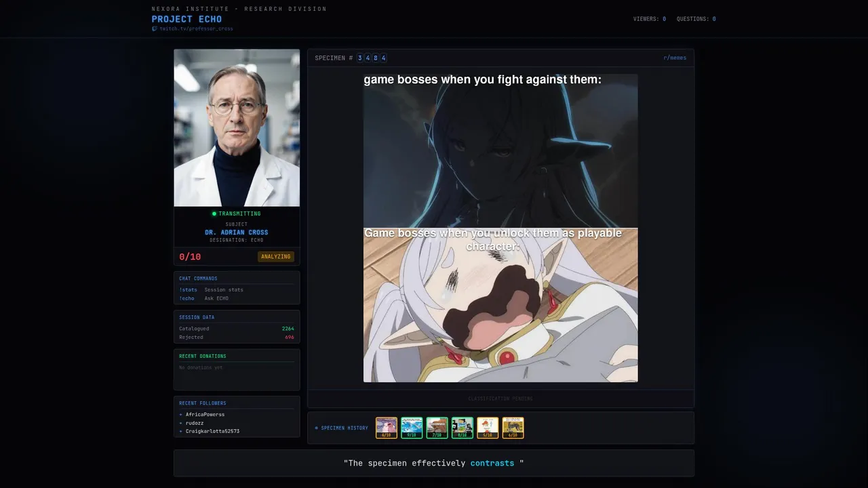Click the QUESTIONS counter in header

click(696, 19)
